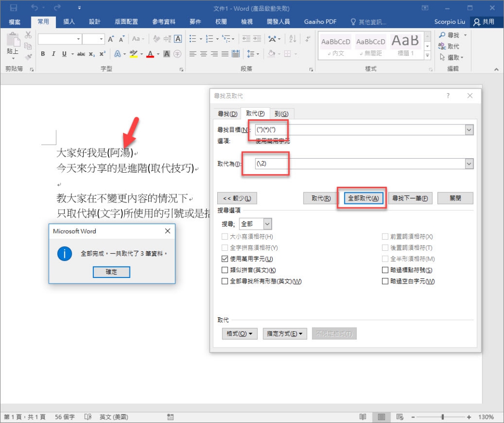This screenshot has height=423, width=504.
Task: Sort text A-Z icon
Action: click(x=292, y=39)
